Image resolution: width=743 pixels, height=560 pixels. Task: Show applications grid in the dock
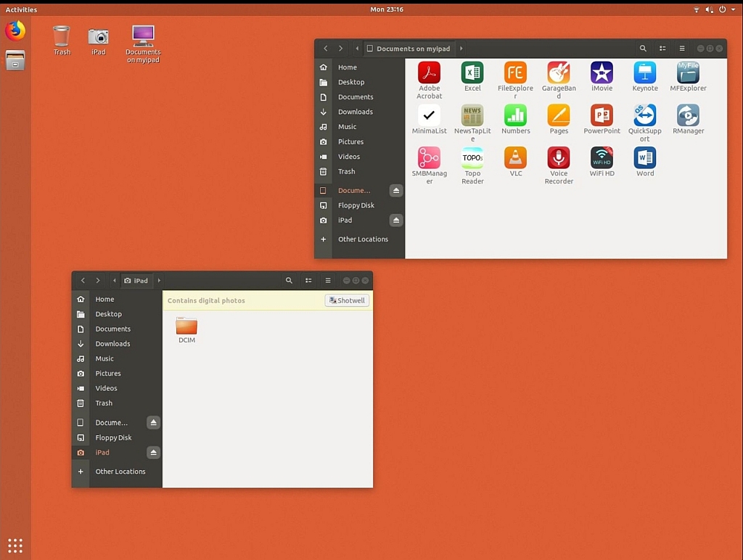[15, 545]
